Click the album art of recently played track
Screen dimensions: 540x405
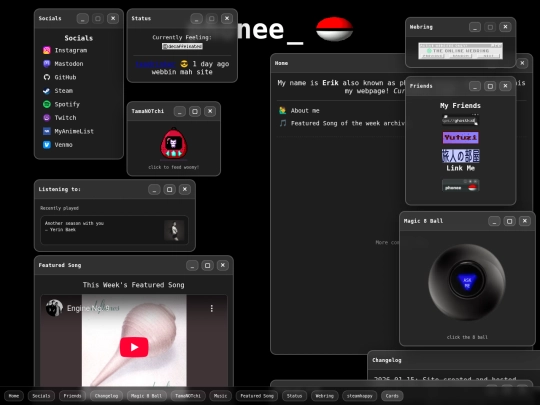click(174, 230)
